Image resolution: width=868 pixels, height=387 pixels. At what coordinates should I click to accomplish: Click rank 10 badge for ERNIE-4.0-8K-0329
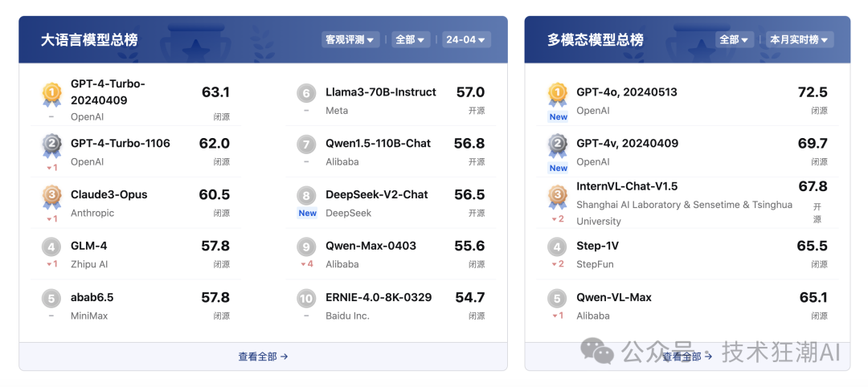pos(306,299)
